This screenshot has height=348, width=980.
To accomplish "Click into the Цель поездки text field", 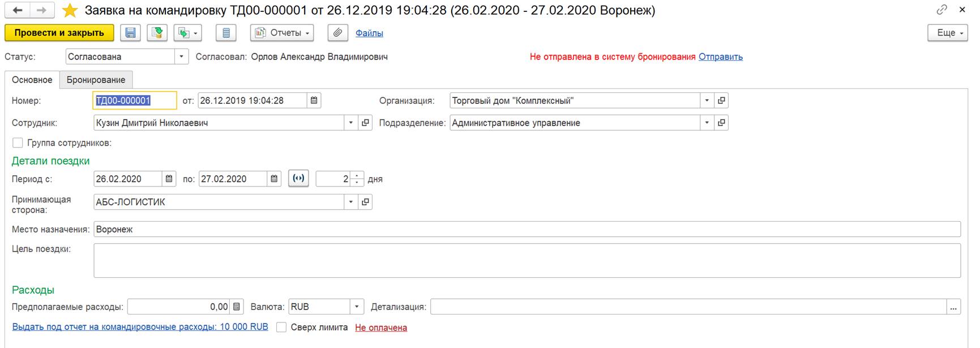I will click(x=527, y=261).
